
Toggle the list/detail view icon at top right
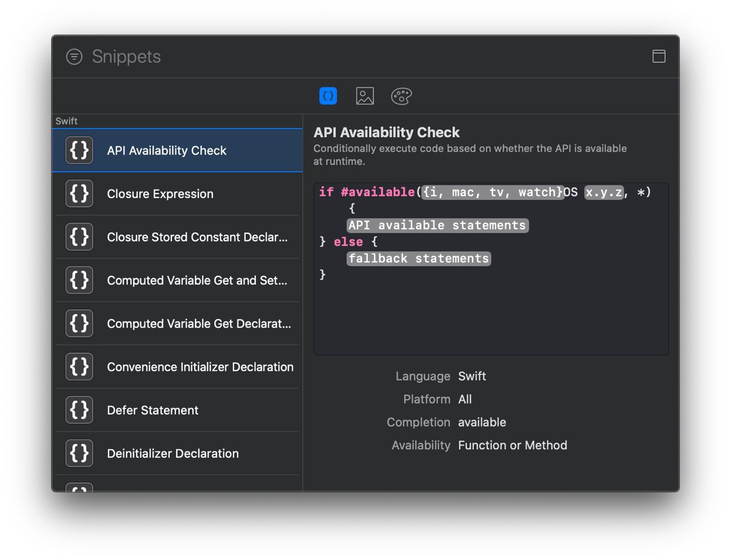(659, 56)
